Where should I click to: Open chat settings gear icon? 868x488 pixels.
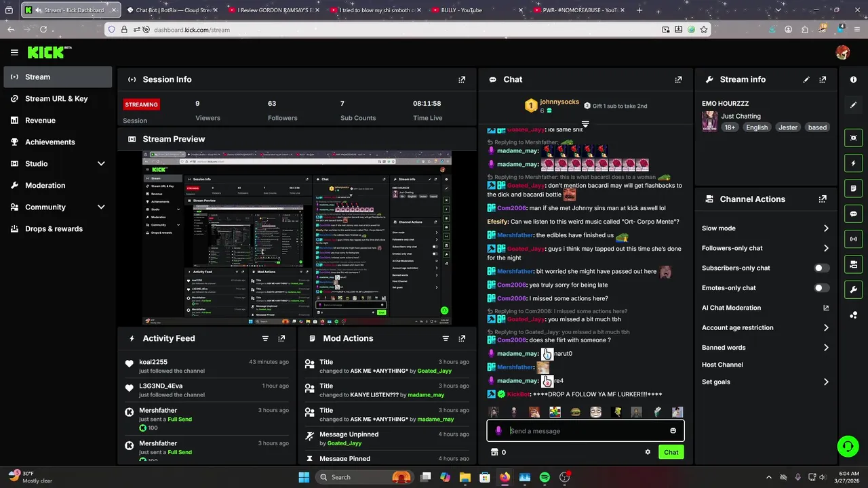click(x=648, y=452)
